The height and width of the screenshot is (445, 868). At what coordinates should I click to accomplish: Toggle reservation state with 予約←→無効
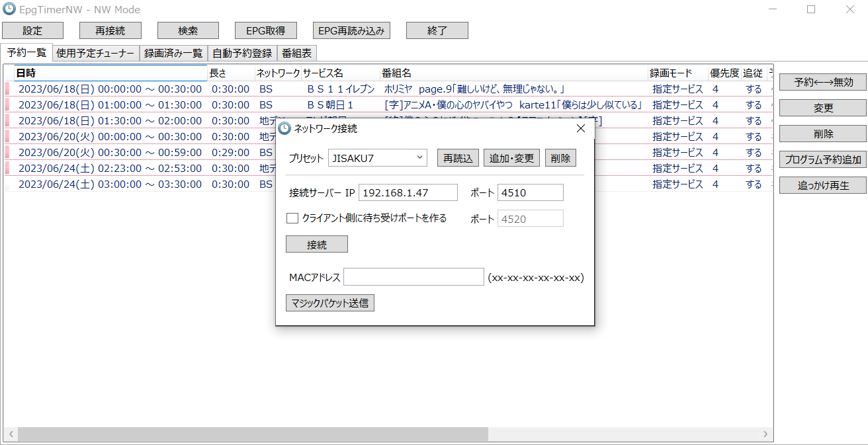pyautogui.click(x=822, y=82)
